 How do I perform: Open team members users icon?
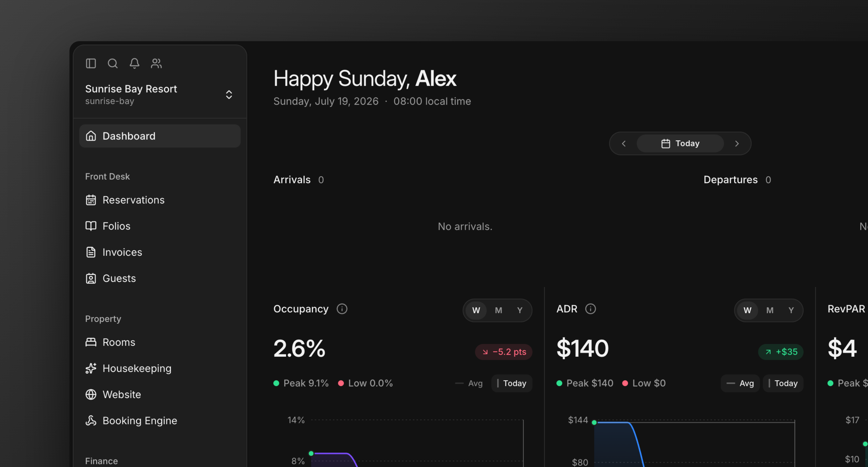[x=156, y=63]
